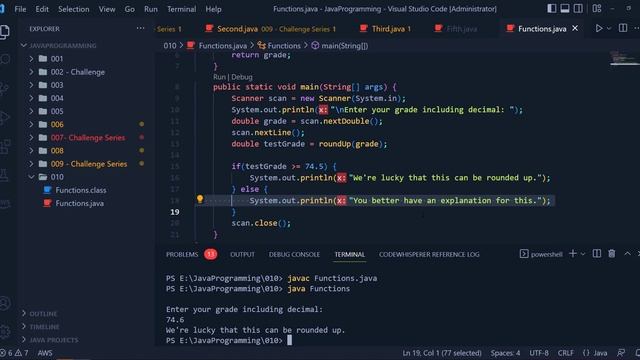Image resolution: width=640 pixels, height=360 pixels.
Task: Show code actions lightbulb on line 18
Action: 200,199
